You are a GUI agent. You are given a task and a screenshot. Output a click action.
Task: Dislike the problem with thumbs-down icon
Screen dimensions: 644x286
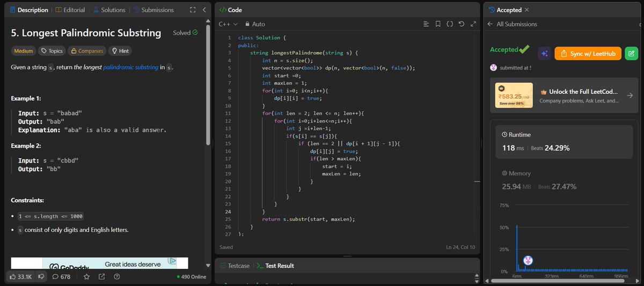pos(41,277)
